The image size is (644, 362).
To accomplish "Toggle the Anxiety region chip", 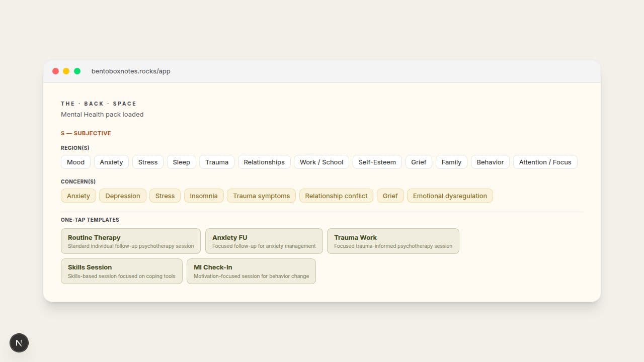I will pos(111,162).
